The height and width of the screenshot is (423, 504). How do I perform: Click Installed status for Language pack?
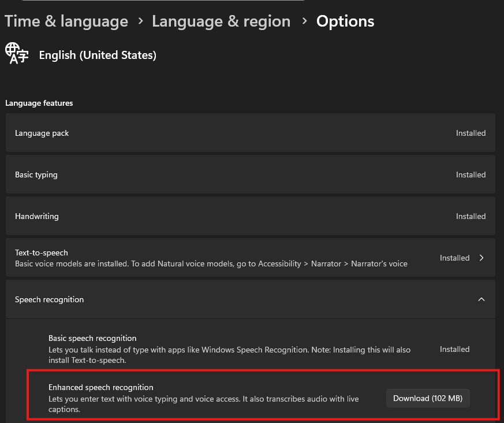471,133
